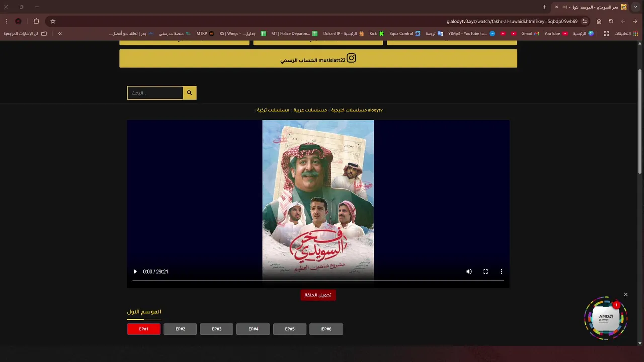This screenshot has width=644, height=362.
Task: Select episode EP#2
Action: [x=180, y=329]
